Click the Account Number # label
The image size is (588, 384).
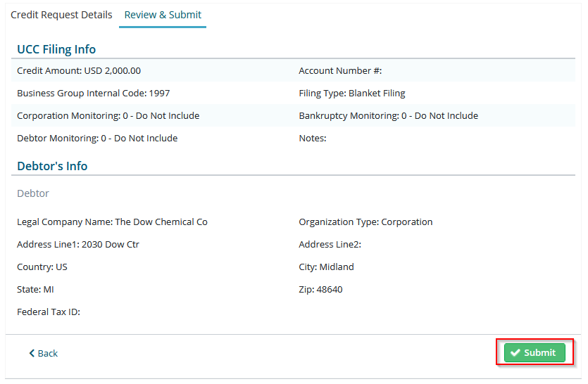(x=340, y=71)
